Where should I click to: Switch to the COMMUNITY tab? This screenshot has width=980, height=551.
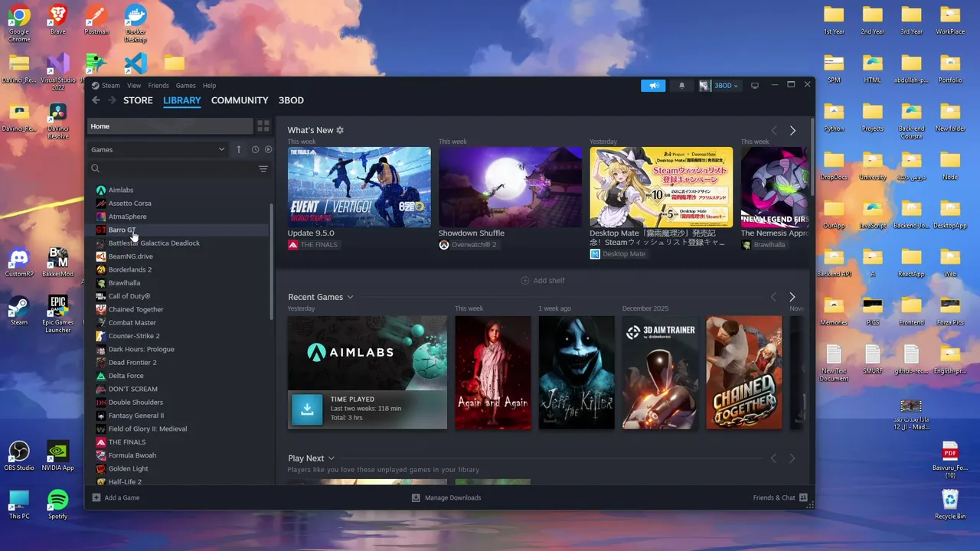point(240,100)
